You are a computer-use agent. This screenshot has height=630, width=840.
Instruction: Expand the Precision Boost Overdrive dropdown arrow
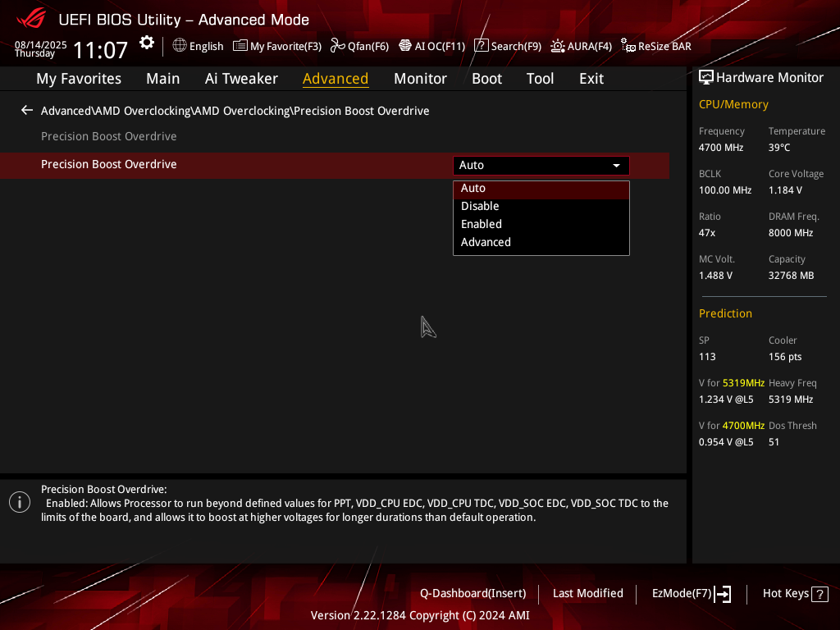click(617, 166)
